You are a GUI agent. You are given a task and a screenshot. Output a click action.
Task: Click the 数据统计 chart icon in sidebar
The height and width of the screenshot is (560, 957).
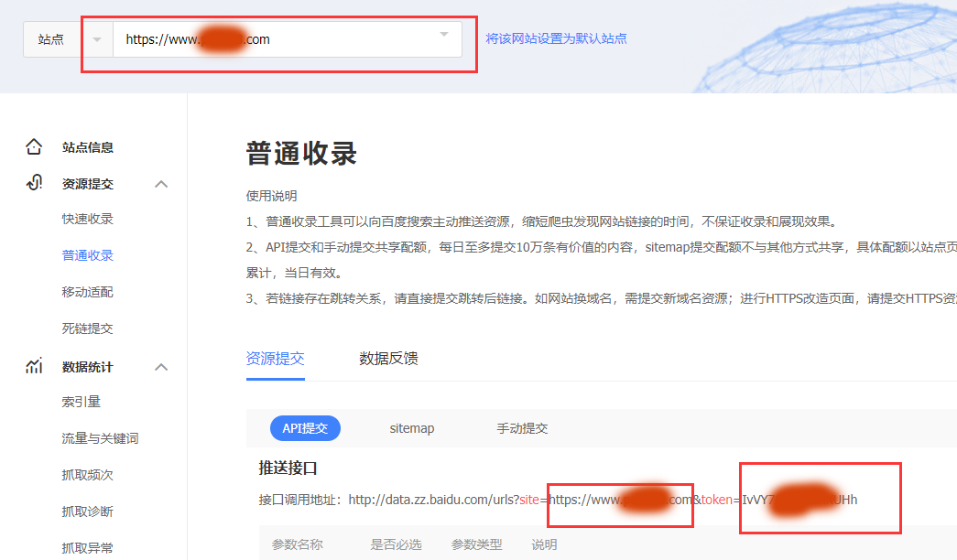point(34,367)
